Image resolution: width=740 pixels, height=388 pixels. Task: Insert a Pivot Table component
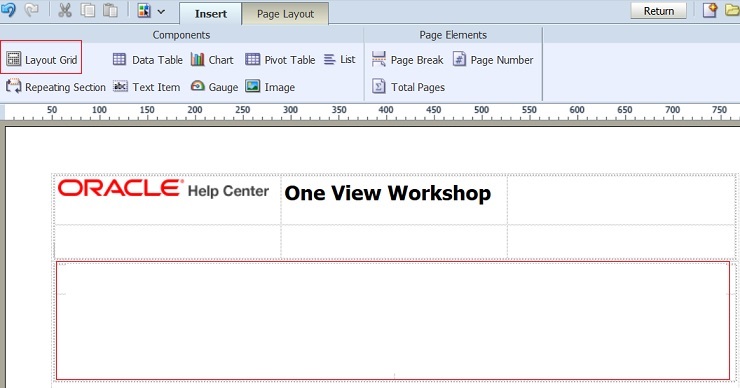pos(280,59)
